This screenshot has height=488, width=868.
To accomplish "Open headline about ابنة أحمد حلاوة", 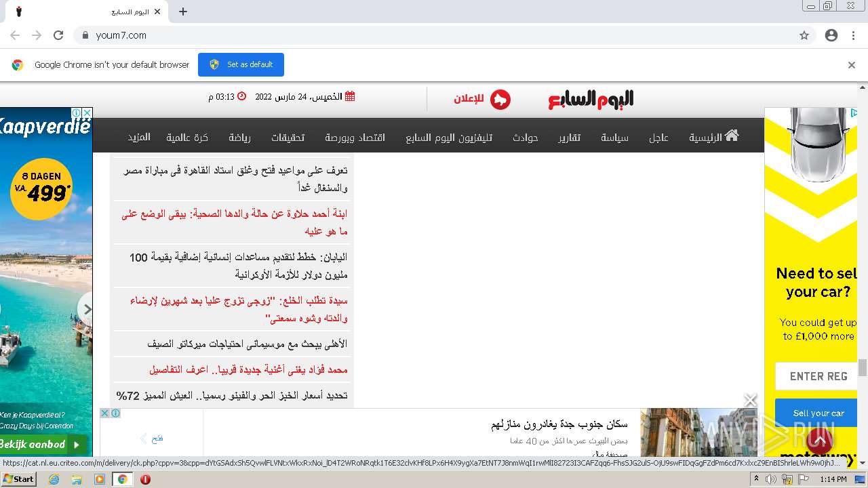I will 235,222.
